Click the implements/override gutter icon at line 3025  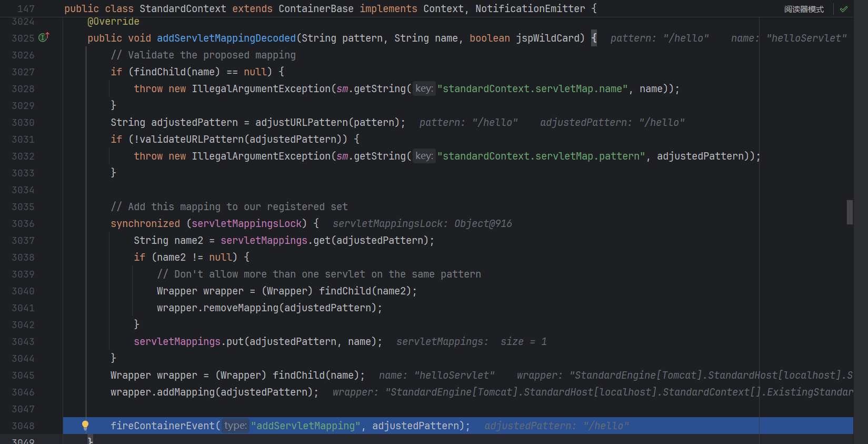(x=44, y=37)
